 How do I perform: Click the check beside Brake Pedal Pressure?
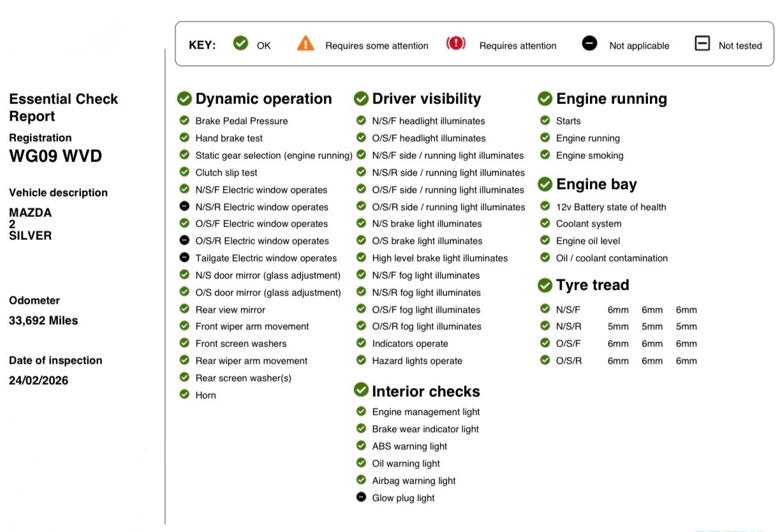coord(184,121)
